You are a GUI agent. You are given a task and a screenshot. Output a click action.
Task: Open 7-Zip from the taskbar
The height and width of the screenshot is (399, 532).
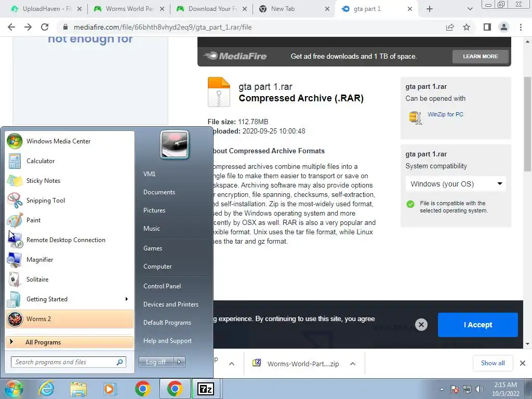(206, 389)
